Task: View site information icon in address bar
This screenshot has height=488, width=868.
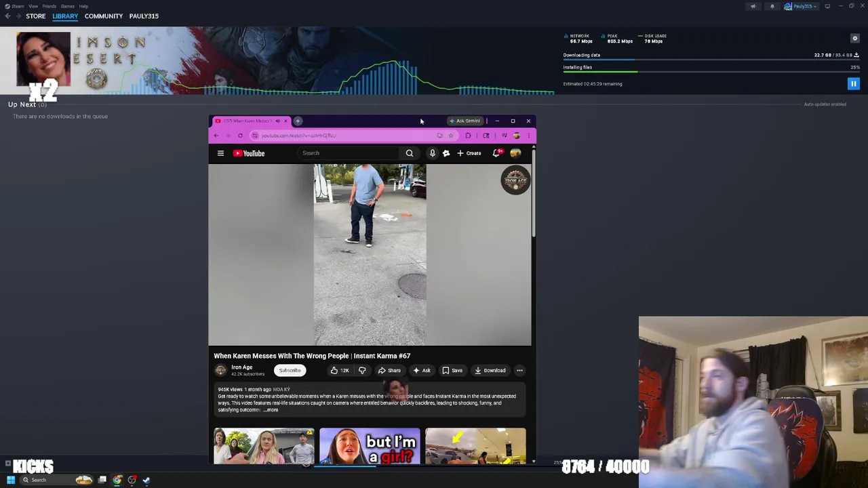Action: click(x=255, y=136)
